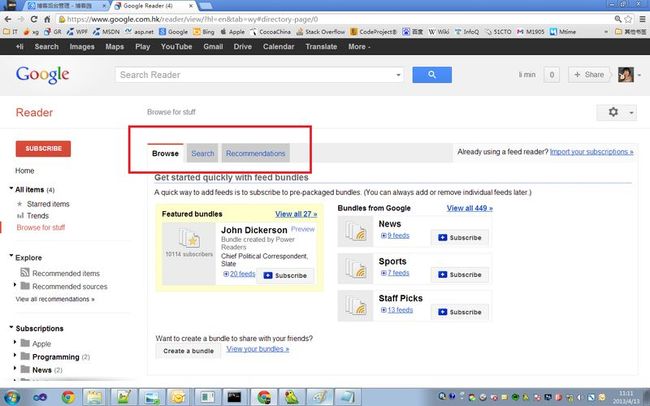Collapse the Explore section
The image size is (650, 406).
[x=11, y=256]
